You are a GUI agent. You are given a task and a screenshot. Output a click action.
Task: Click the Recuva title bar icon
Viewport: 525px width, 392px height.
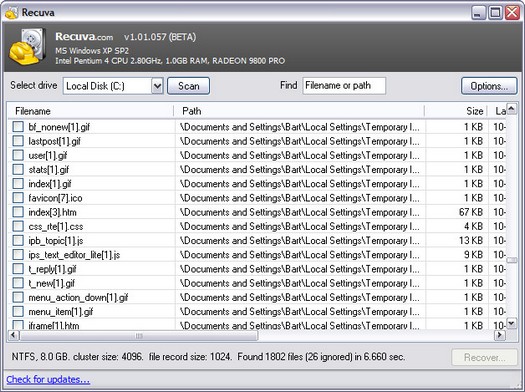pyautogui.click(x=11, y=13)
